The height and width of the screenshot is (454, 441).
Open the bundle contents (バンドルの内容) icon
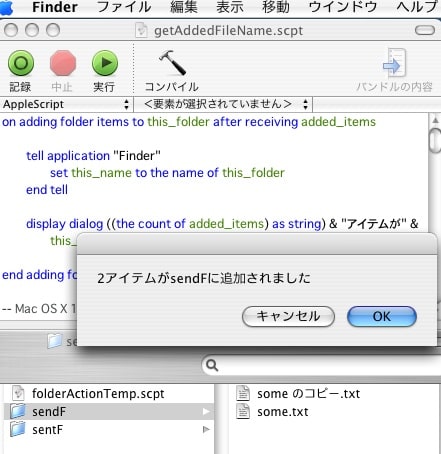[x=395, y=63]
